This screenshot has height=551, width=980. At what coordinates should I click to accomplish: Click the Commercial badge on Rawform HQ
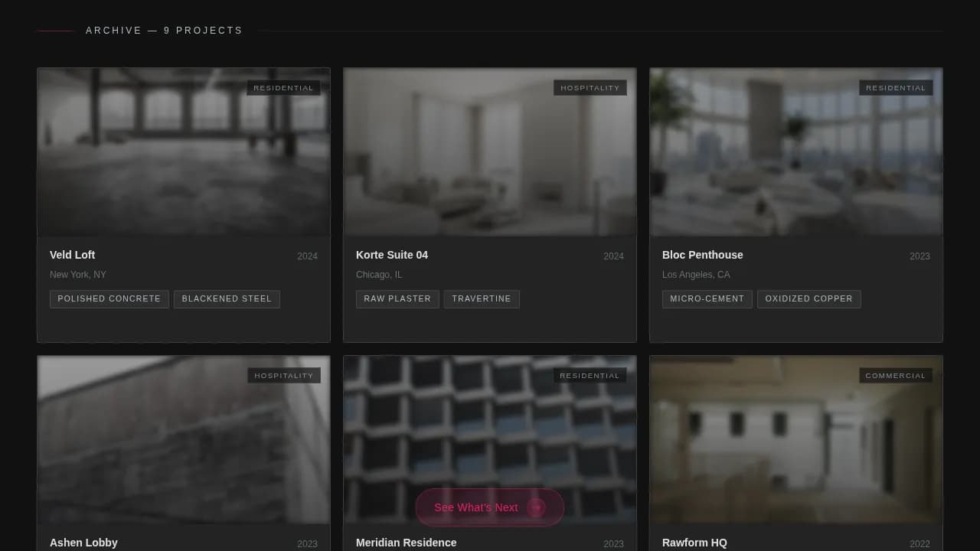point(896,376)
